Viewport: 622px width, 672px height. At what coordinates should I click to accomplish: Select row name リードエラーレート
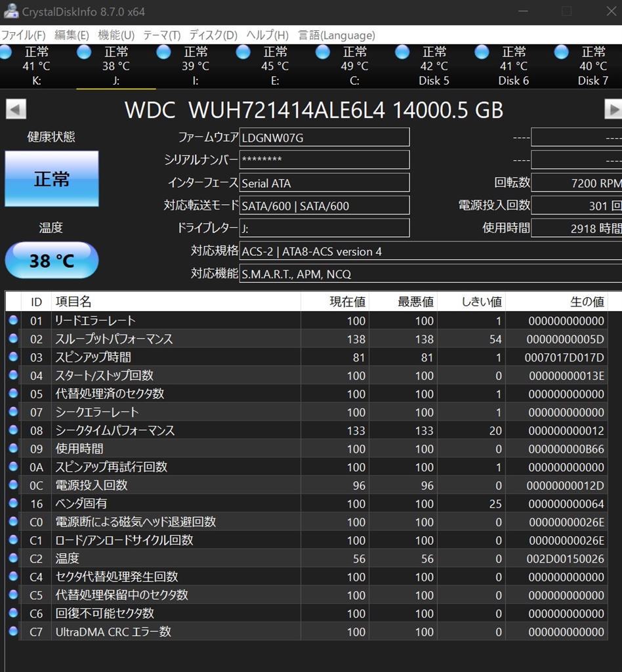pos(96,320)
